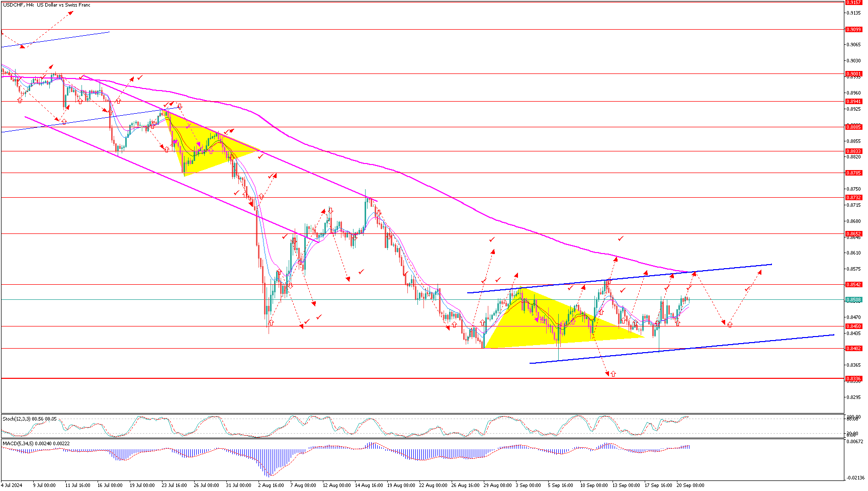Click the current price 0.8508 label
Screen dimensions: 868x491
(x=853, y=300)
